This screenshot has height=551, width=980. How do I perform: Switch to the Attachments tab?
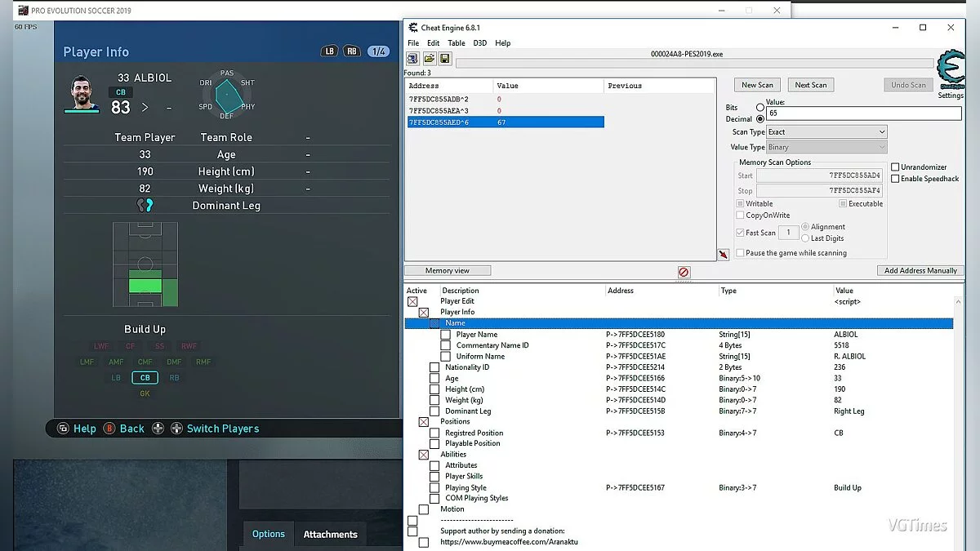coord(330,534)
